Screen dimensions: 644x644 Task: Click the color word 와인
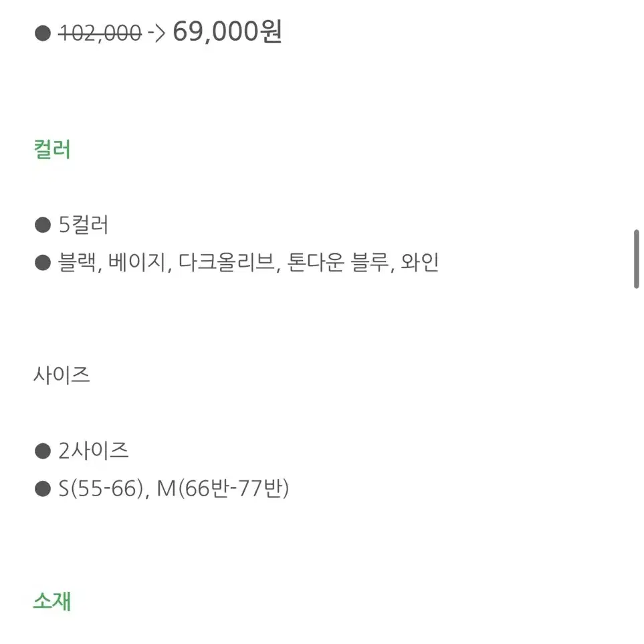point(419,262)
